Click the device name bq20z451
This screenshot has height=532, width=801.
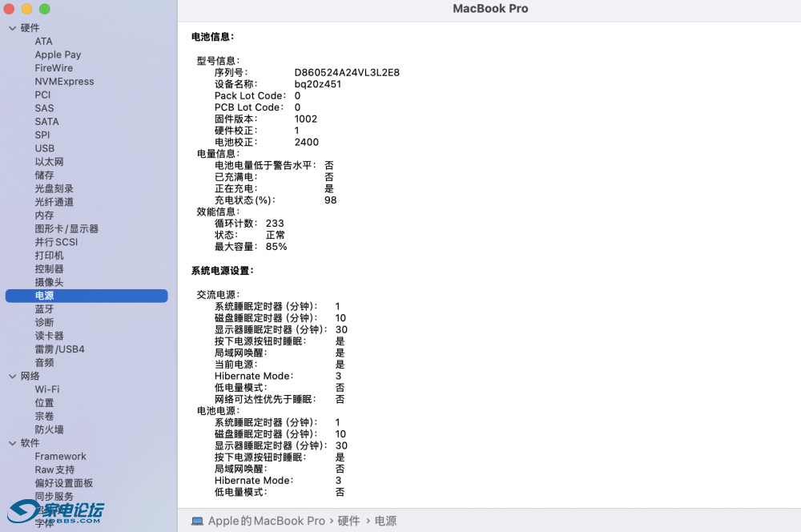coord(318,84)
